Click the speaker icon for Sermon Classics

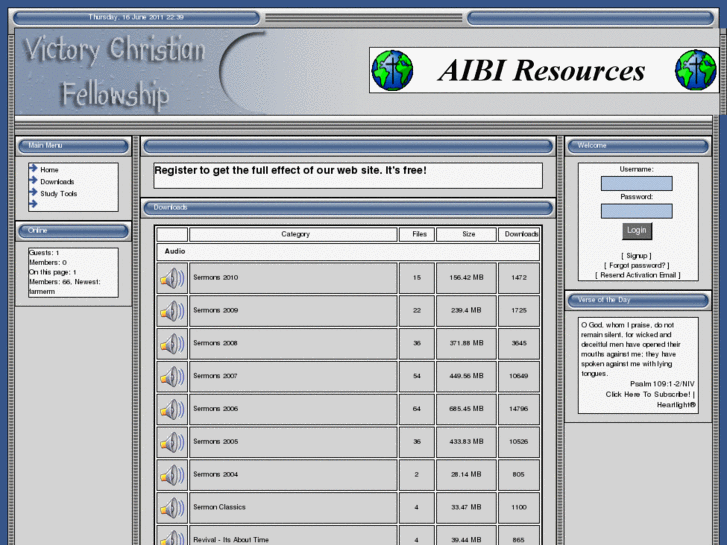point(172,508)
